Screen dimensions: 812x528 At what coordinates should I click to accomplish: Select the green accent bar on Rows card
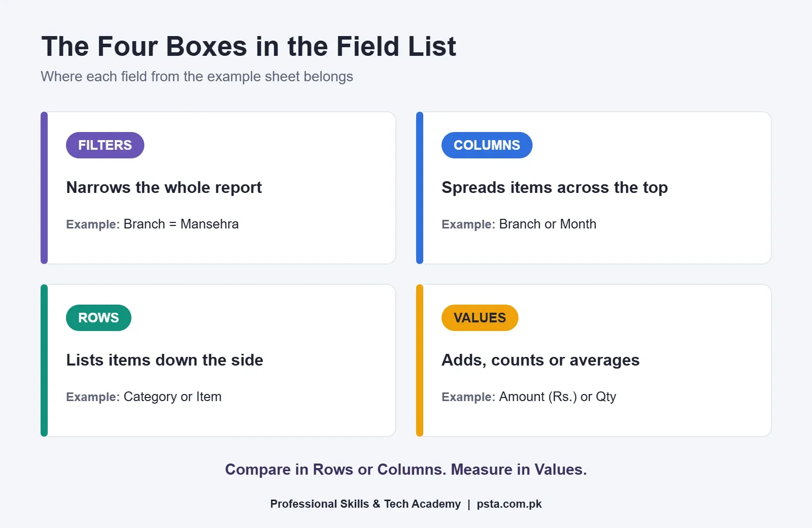(x=44, y=360)
